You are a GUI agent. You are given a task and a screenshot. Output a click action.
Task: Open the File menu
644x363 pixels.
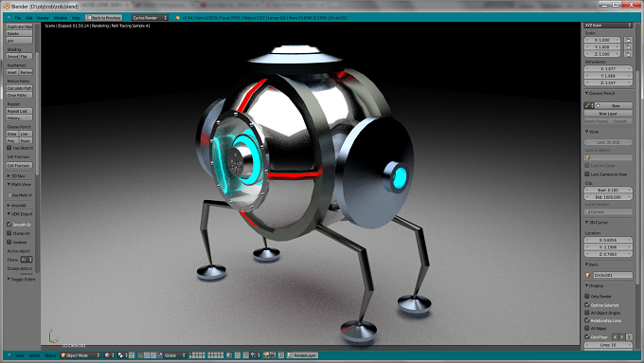click(x=18, y=18)
